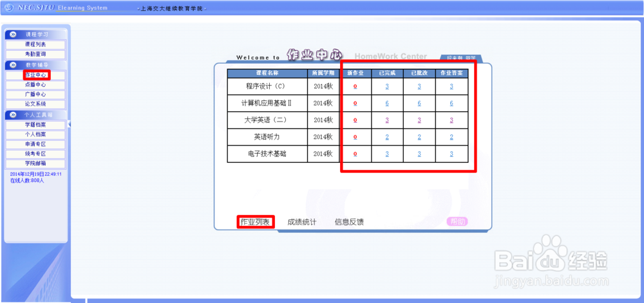The image size is (644, 303).
Task: Click the 所属学期 column header
Action: pos(323,73)
